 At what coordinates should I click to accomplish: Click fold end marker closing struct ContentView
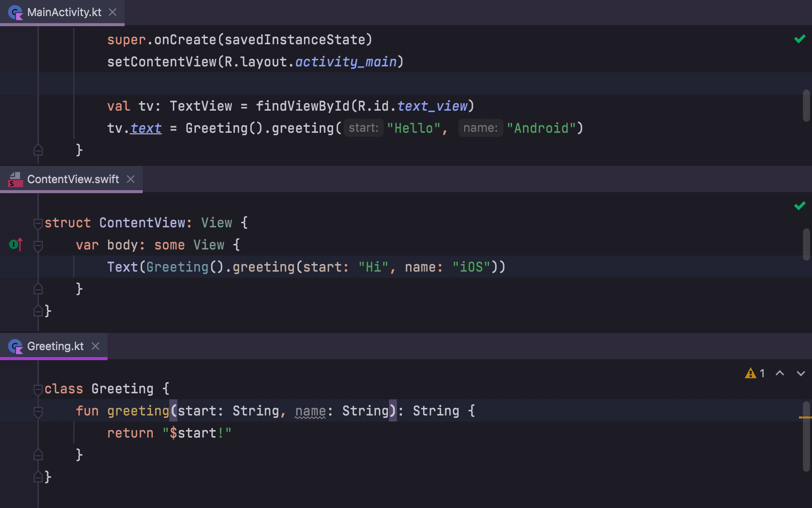click(x=38, y=311)
